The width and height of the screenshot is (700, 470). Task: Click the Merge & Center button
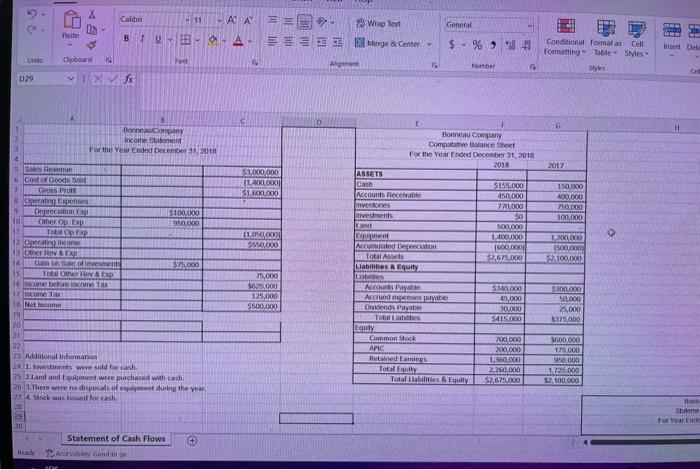[x=388, y=44]
